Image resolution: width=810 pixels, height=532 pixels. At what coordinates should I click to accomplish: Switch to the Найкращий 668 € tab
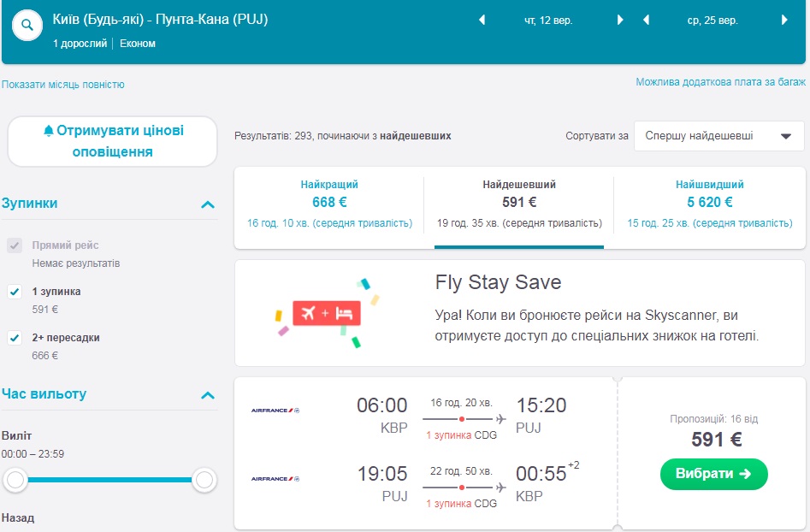[x=329, y=203]
